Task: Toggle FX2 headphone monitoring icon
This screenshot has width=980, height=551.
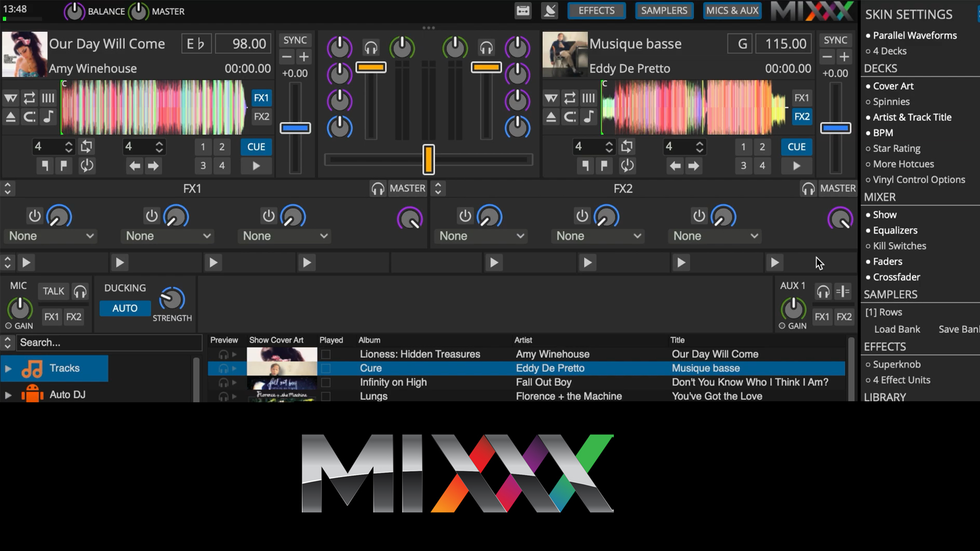Action: 808,189
